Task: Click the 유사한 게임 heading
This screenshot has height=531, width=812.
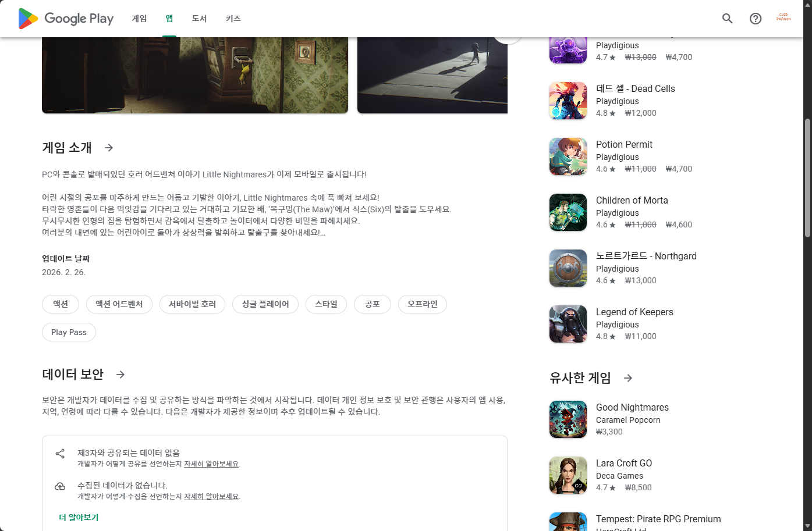Action: point(580,378)
